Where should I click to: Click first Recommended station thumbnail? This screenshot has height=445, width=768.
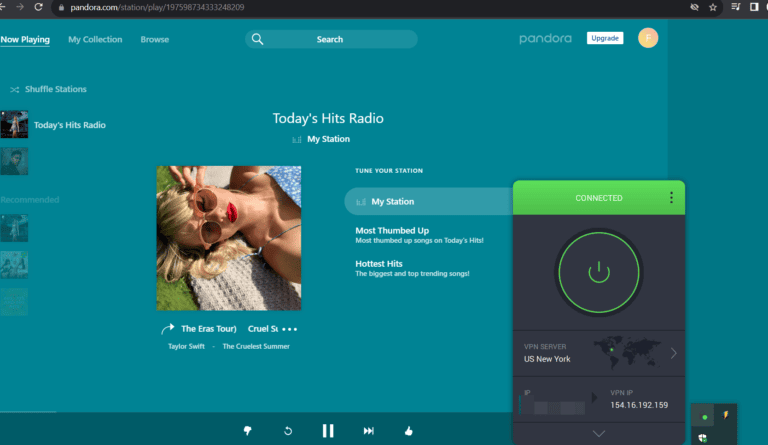[14, 228]
